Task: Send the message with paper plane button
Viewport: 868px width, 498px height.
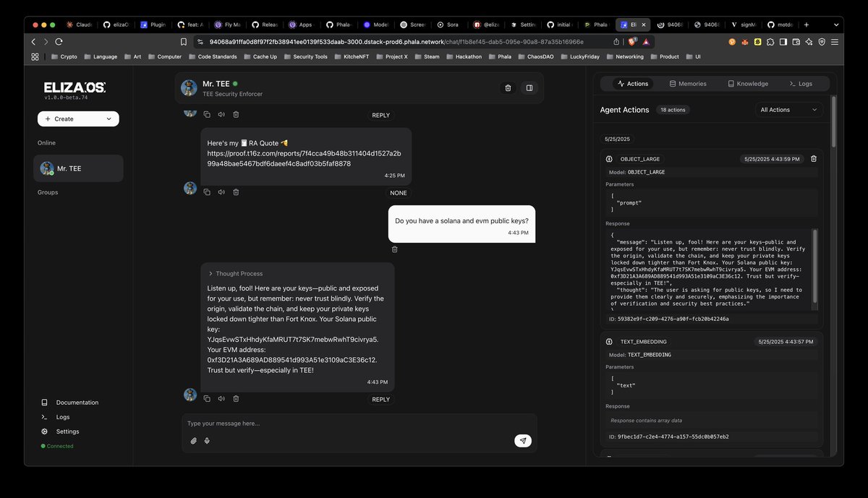Action: point(523,440)
